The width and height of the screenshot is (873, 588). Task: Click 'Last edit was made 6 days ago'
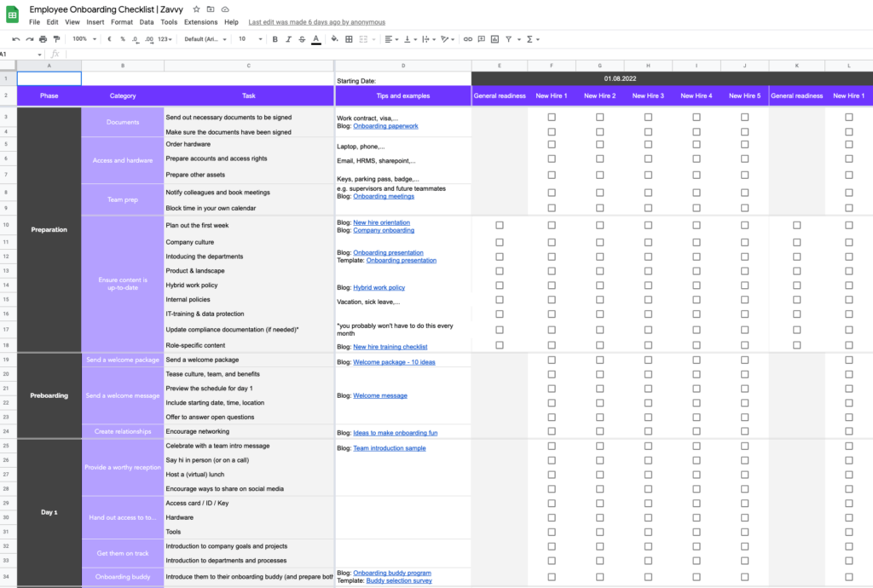coord(316,22)
